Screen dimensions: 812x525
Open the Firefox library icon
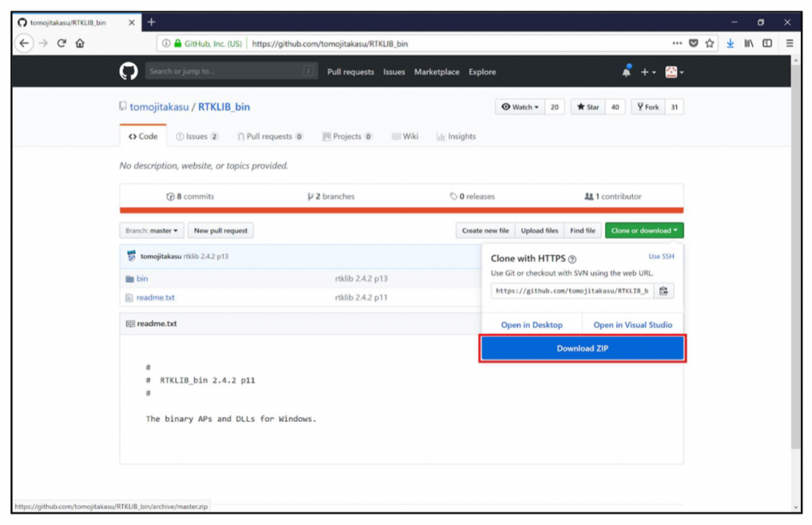749,44
